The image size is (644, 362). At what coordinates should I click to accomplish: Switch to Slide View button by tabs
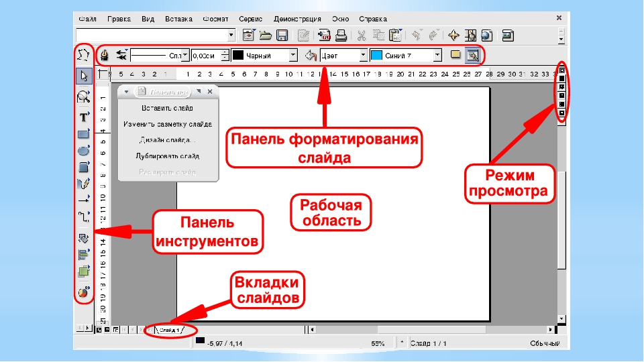pos(99,330)
